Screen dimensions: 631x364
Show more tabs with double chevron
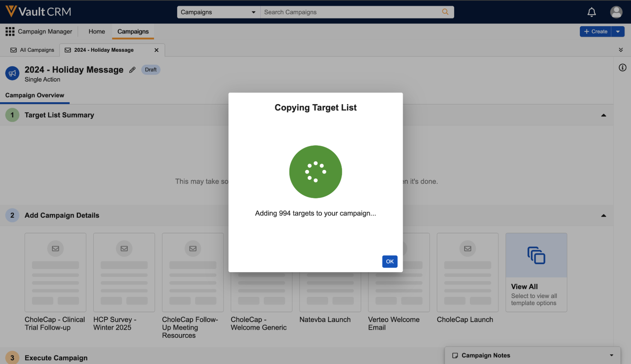(621, 50)
